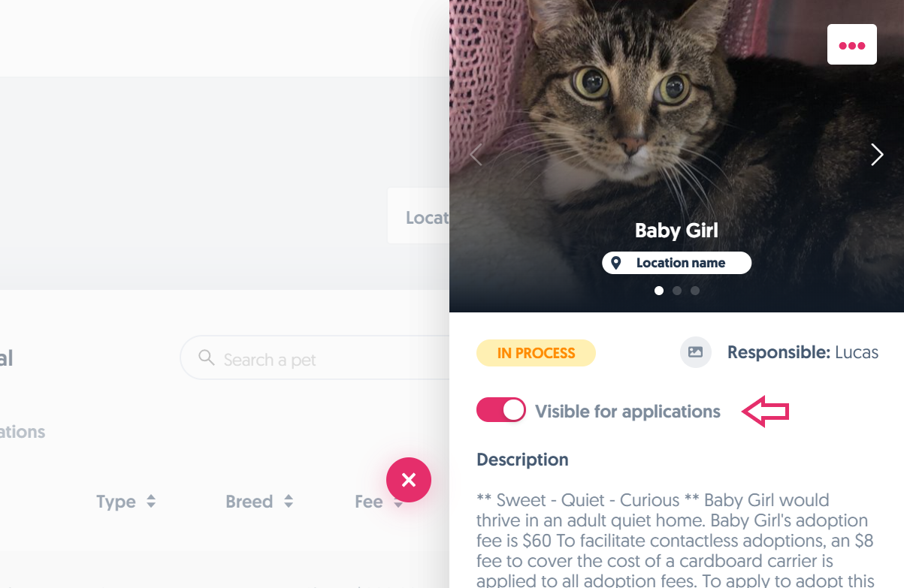Click the search magnifier icon
This screenshot has width=904, height=588.
207,358
